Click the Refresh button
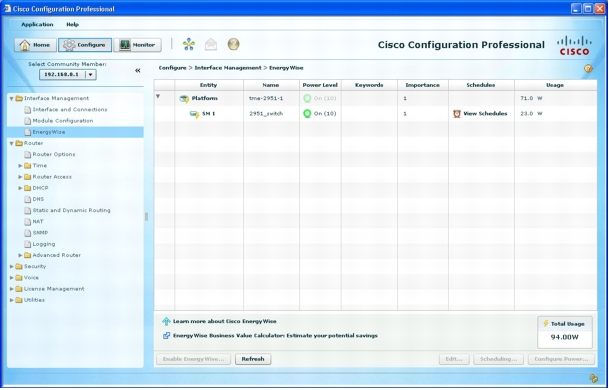609x390 pixels. coord(253,359)
